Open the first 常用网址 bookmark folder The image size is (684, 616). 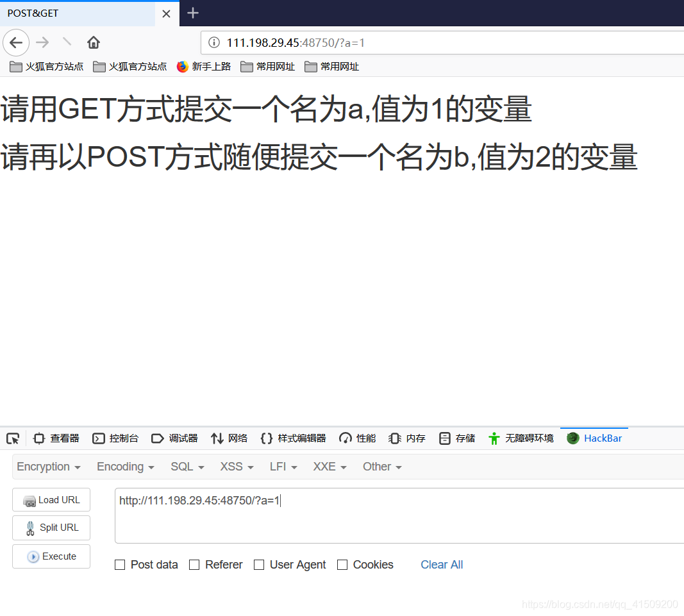[268, 66]
